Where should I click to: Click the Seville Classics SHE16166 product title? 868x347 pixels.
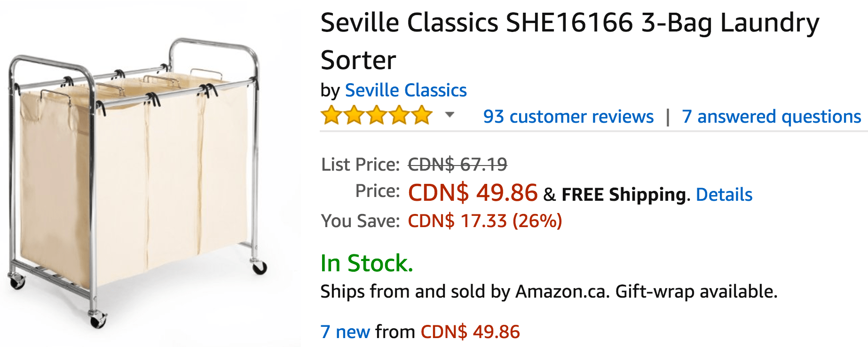[x=569, y=41]
